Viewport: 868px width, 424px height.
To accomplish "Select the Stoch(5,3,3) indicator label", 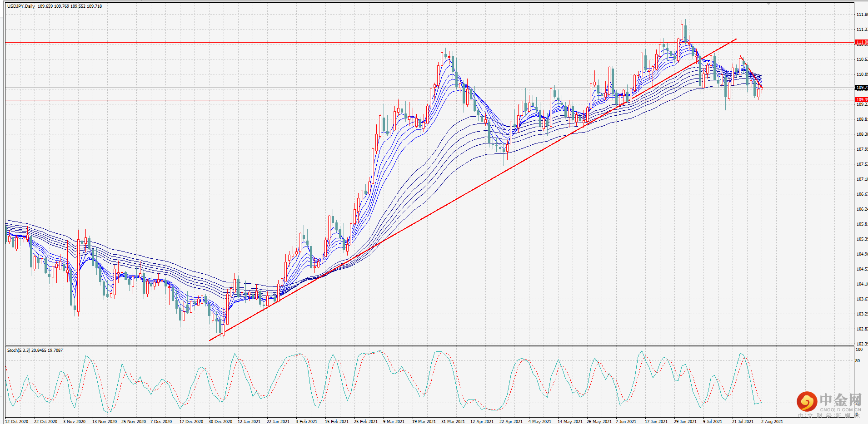I will (18, 350).
